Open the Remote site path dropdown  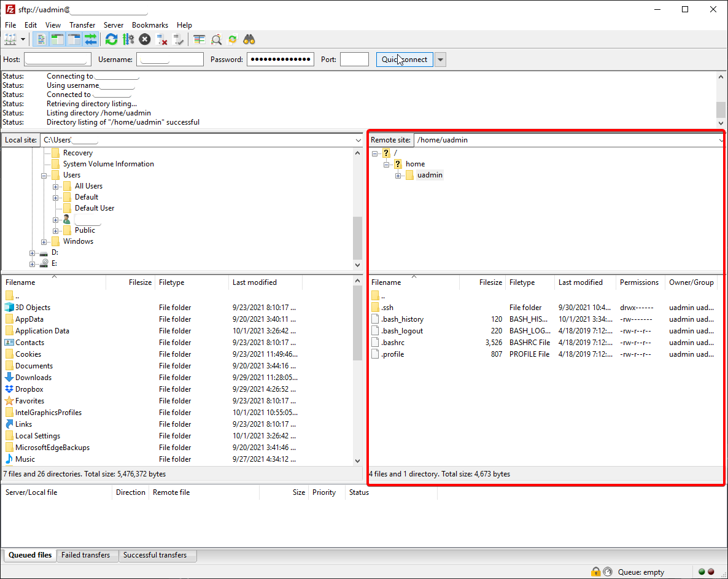click(721, 140)
